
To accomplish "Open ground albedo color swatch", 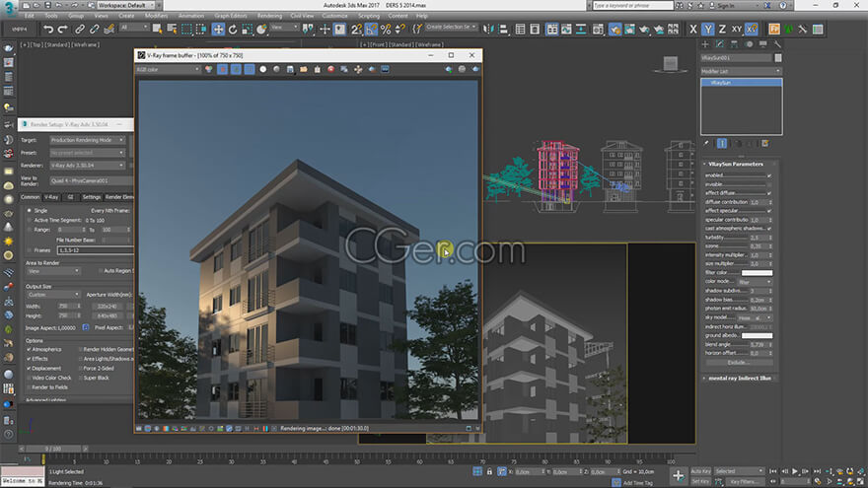I will pyautogui.click(x=757, y=336).
